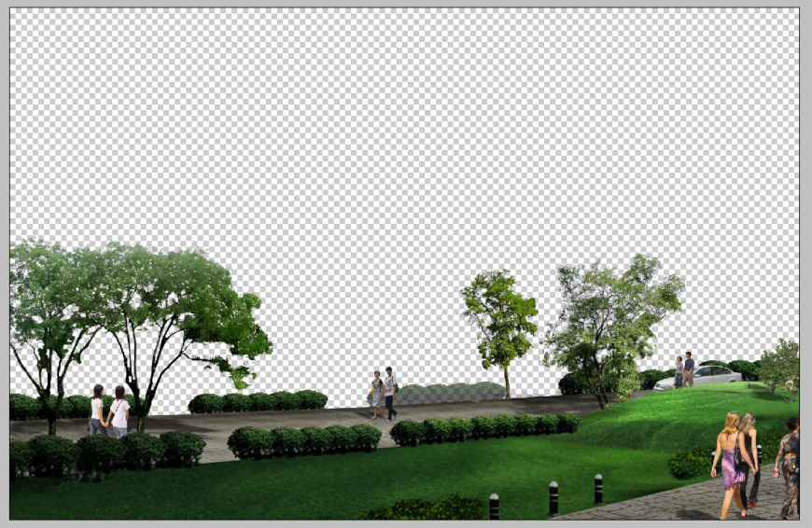Select the pair walking along the middle road
812x528 pixels.
point(385,393)
